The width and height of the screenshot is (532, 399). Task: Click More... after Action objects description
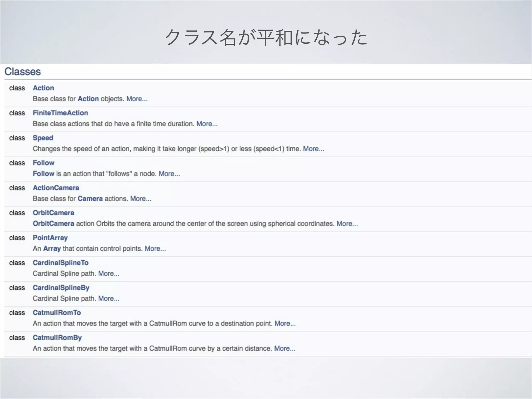pos(137,99)
